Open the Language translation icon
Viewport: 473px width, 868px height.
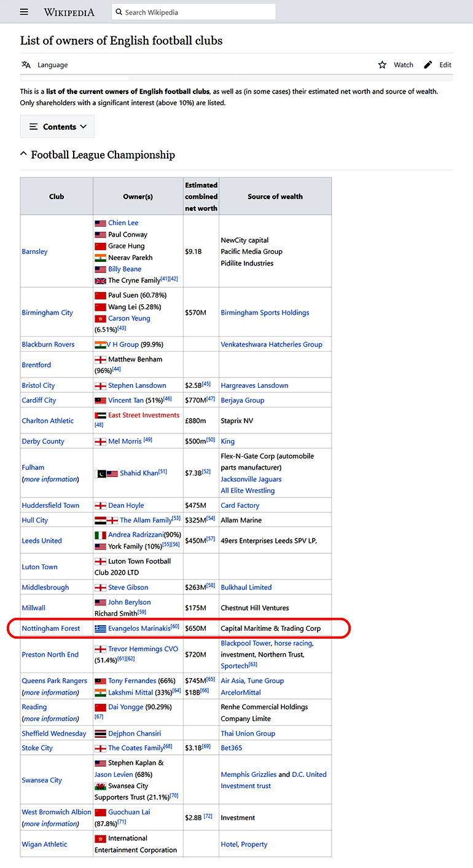[x=26, y=65]
